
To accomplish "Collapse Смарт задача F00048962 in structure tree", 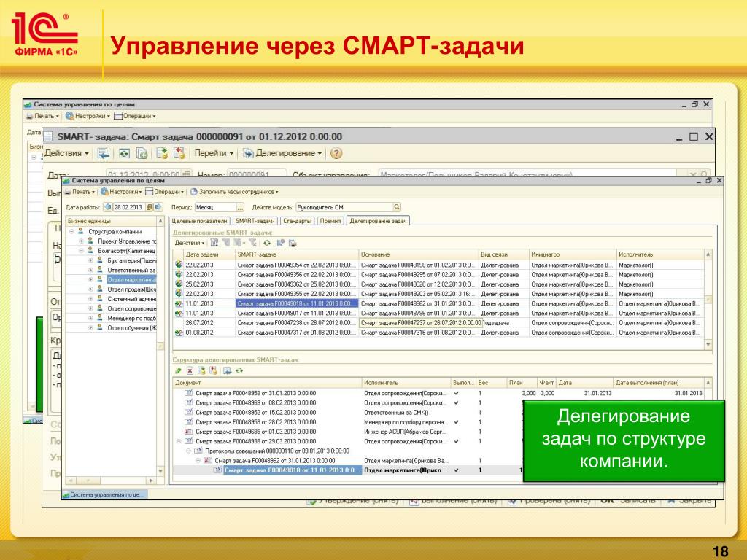I will 198,461.
